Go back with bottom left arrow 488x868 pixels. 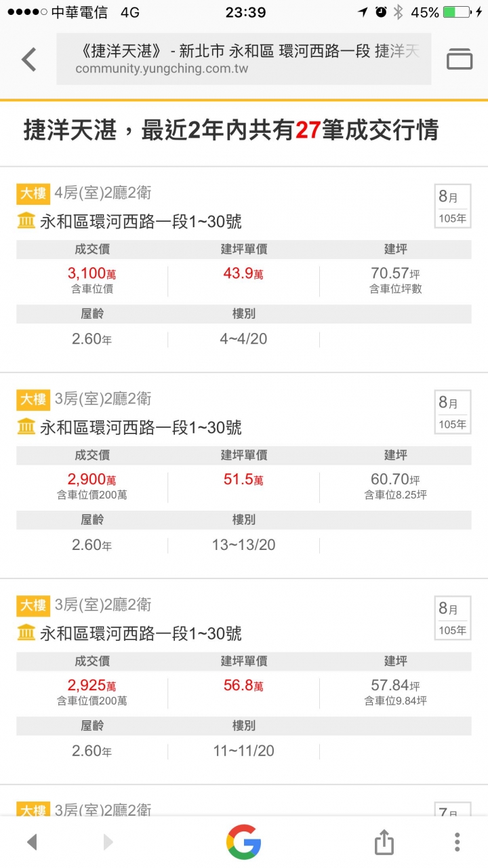coord(31,842)
